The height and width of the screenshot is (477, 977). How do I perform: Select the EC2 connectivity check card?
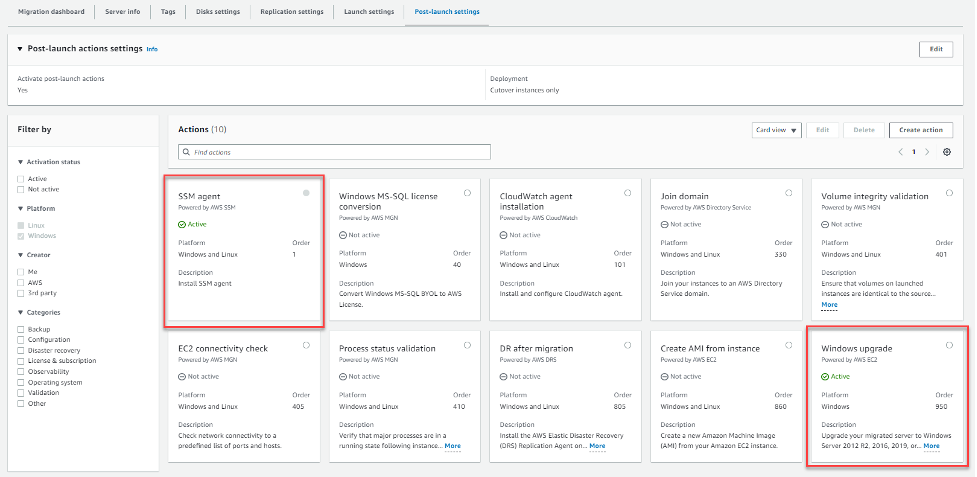306,345
